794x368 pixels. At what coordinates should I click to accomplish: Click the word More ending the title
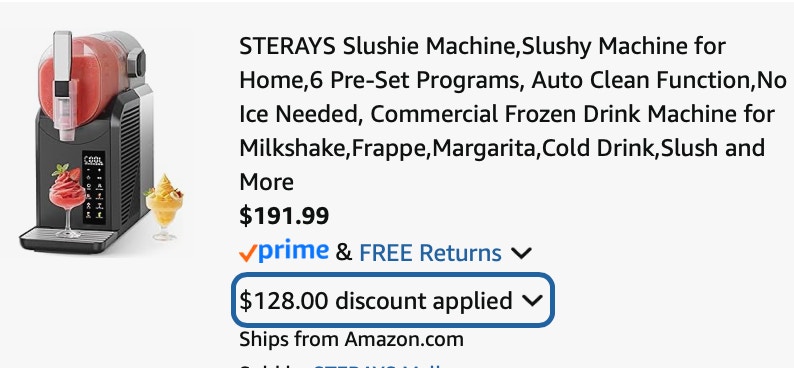pyautogui.click(x=266, y=182)
